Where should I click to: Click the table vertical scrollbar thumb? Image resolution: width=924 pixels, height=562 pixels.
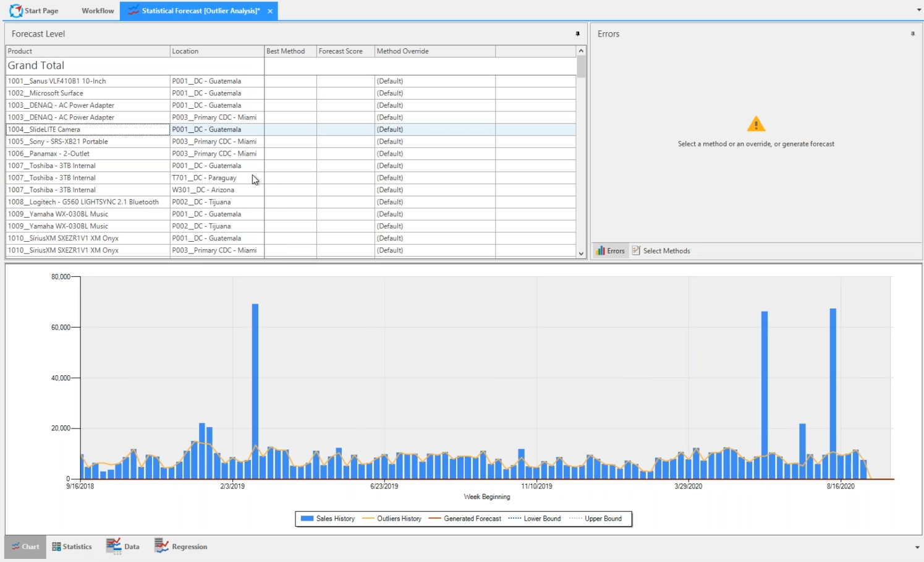581,66
